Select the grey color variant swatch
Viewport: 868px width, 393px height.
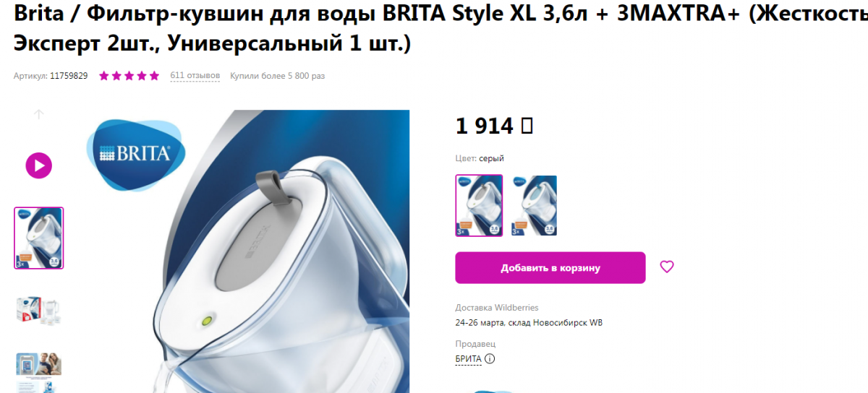coord(479,206)
